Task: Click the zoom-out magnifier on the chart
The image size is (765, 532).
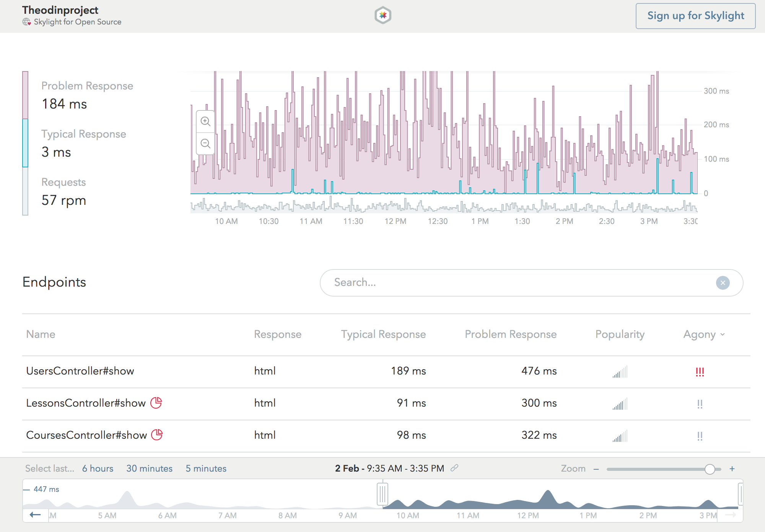Action: (x=205, y=143)
